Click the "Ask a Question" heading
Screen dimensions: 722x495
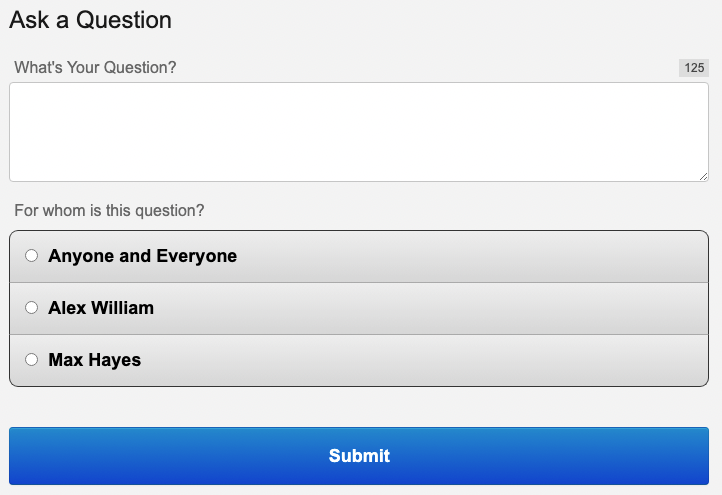click(x=90, y=20)
